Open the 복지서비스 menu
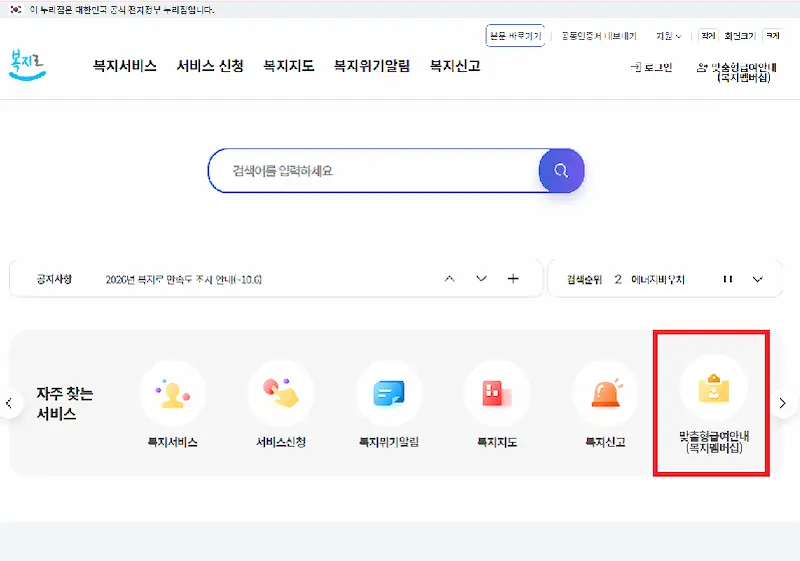 point(124,66)
